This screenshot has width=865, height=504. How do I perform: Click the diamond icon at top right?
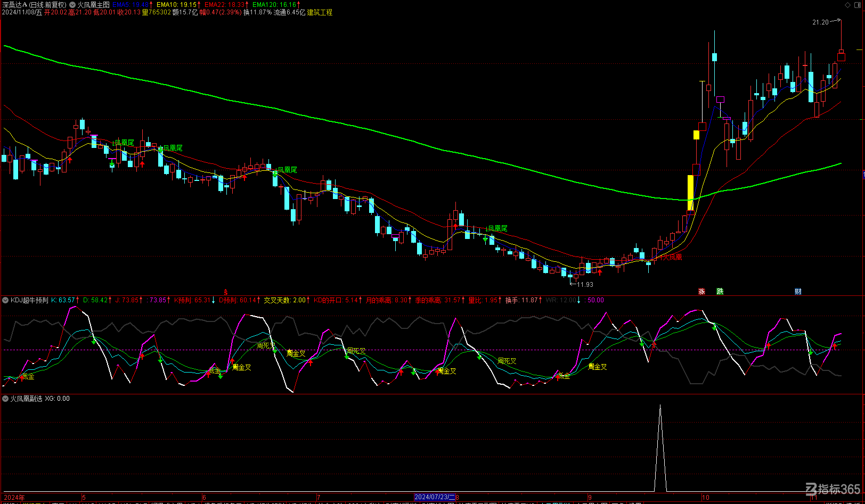pos(848,5)
